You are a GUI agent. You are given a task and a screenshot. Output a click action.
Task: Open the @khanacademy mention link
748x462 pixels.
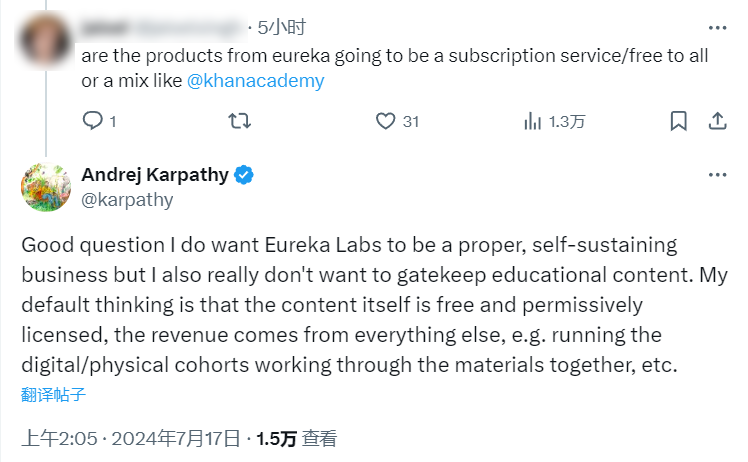pos(255,81)
